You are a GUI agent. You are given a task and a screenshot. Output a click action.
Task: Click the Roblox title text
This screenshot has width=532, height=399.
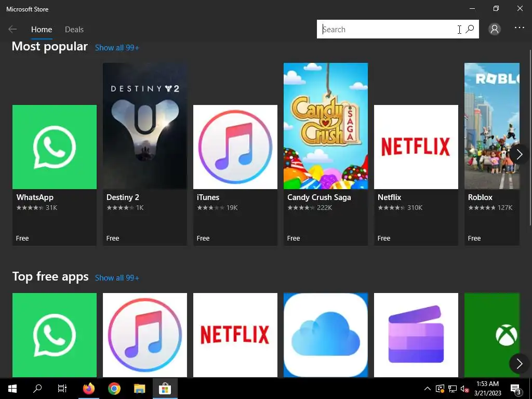coord(480,197)
